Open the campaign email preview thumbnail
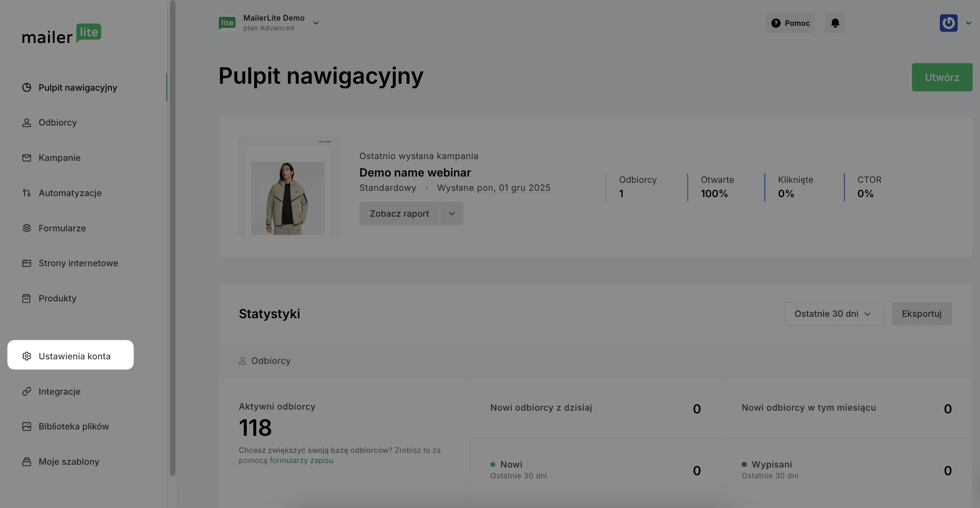The height and width of the screenshot is (508, 980). coord(288,187)
